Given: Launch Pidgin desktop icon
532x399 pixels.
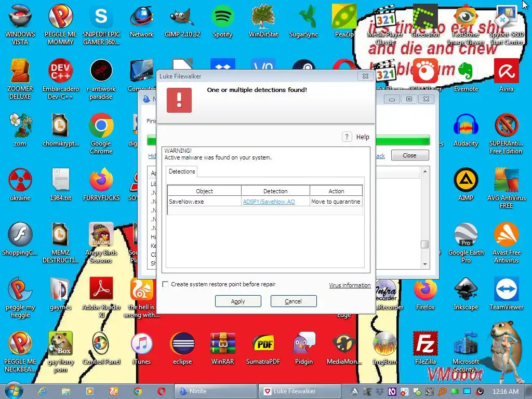Looking at the screenshot, I should [x=303, y=349].
